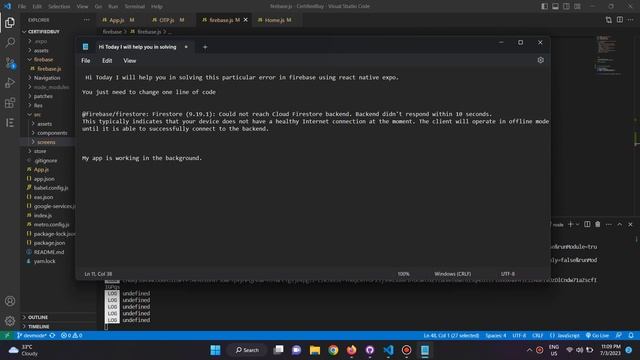Open the Search view in VS Code
Screen dimensions: 640x360
coord(10,42)
